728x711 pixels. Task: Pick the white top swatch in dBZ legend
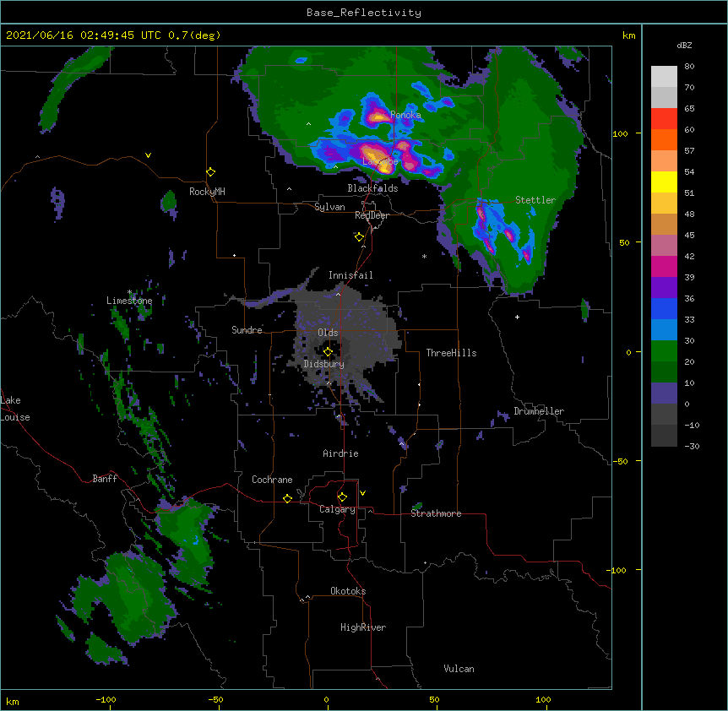tap(664, 77)
